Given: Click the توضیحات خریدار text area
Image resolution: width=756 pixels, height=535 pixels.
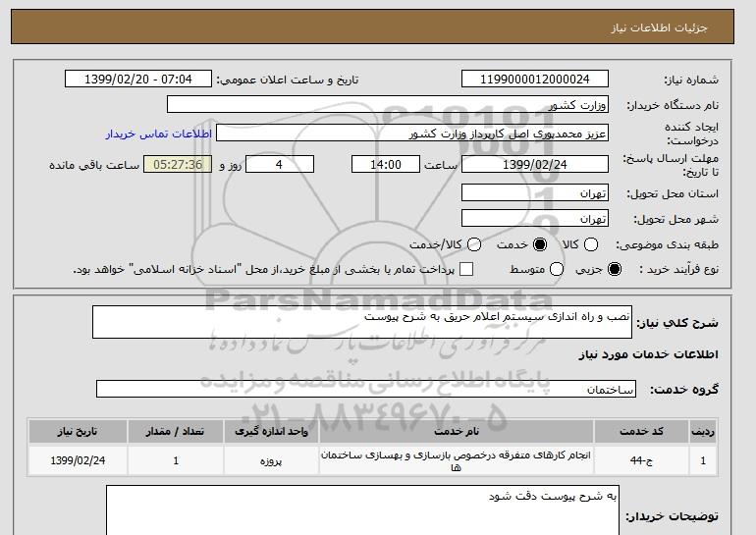Looking at the screenshot, I should pyautogui.click(x=362, y=509).
